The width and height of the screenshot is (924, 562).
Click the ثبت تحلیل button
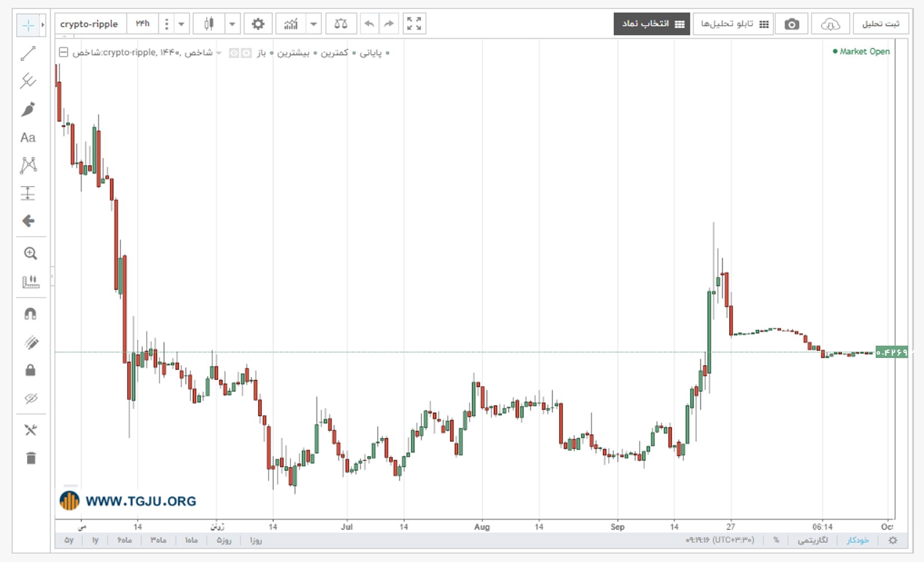[x=881, y=24]
